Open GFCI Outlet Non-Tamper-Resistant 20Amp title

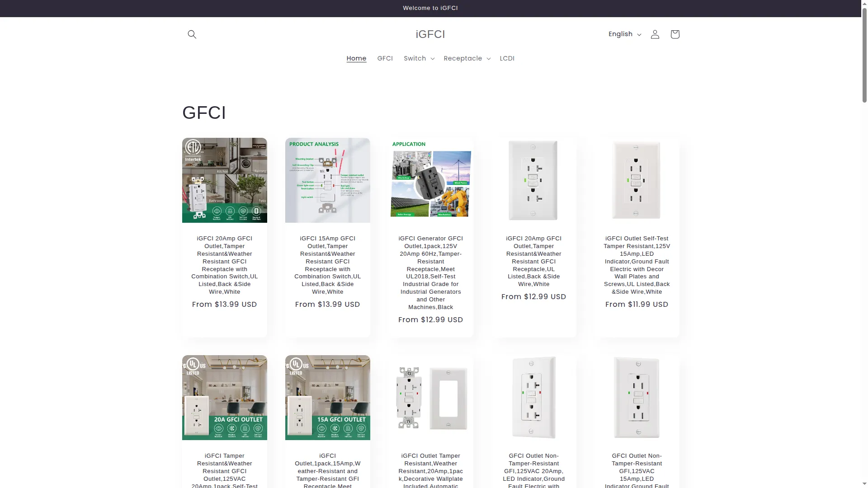tap(533, 471)
